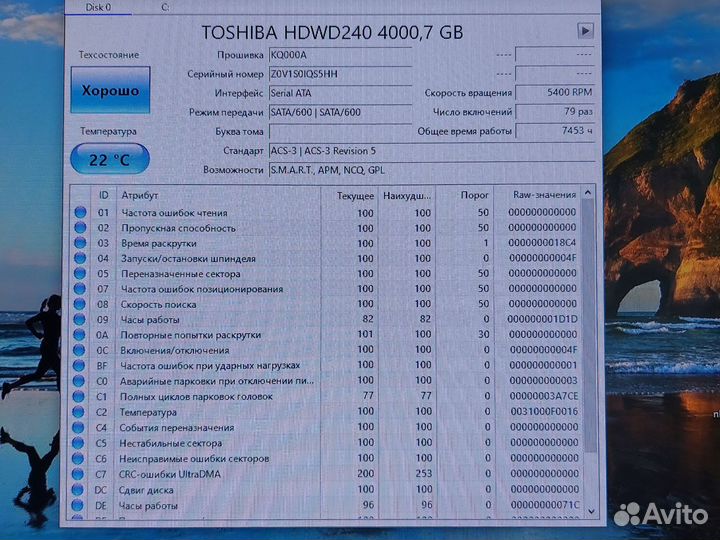Click the Хорошо health status button
720x540 pixels.
(110, 90)
